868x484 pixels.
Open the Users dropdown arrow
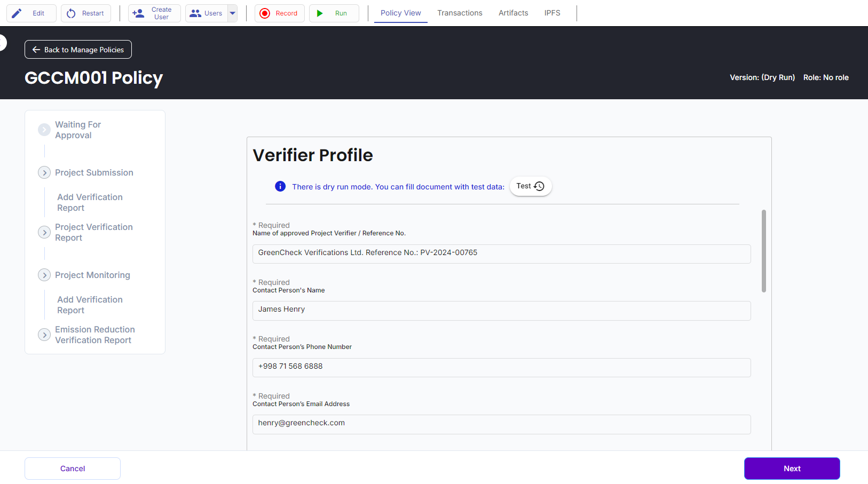pyautogui.click(x=233, y=13)
